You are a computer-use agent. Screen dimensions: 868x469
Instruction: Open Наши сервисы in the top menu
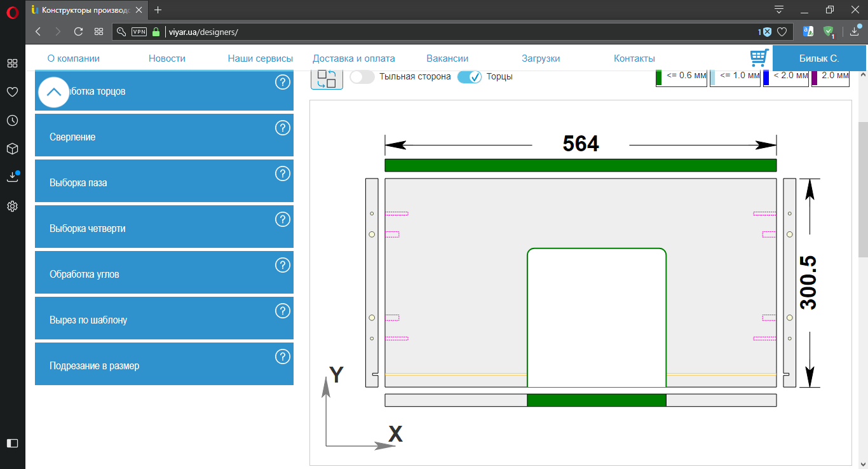pyautogui.click(x=261, y=58)
